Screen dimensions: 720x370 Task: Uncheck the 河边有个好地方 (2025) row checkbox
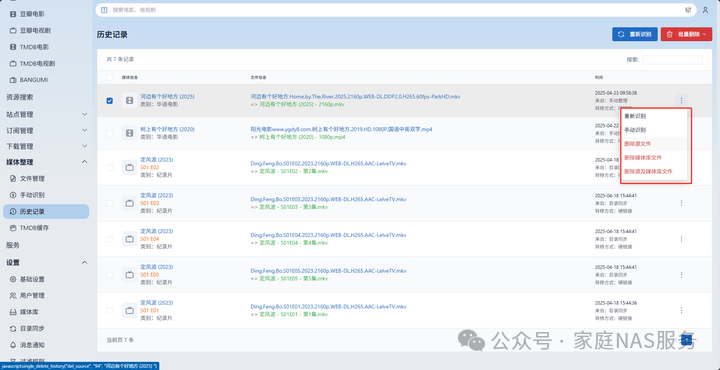[x=109, y=101]
